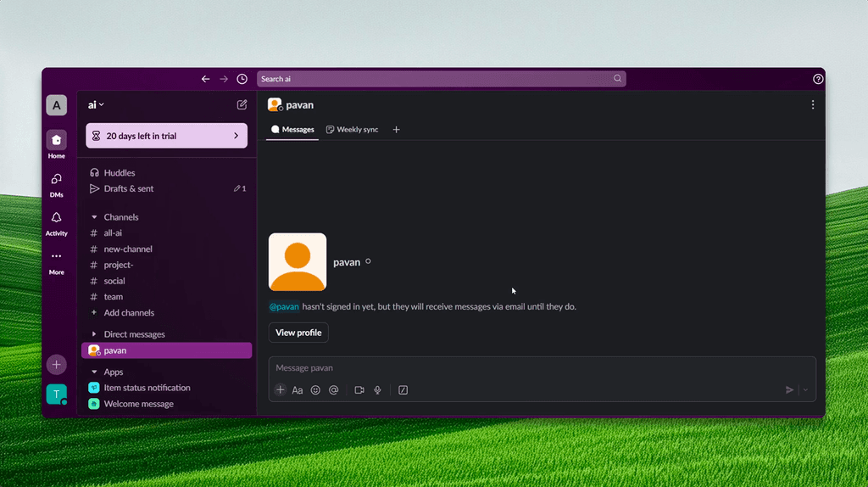Focus the Message pavan input field
Viewport: 868px width, 487px height.
point(542,368)
